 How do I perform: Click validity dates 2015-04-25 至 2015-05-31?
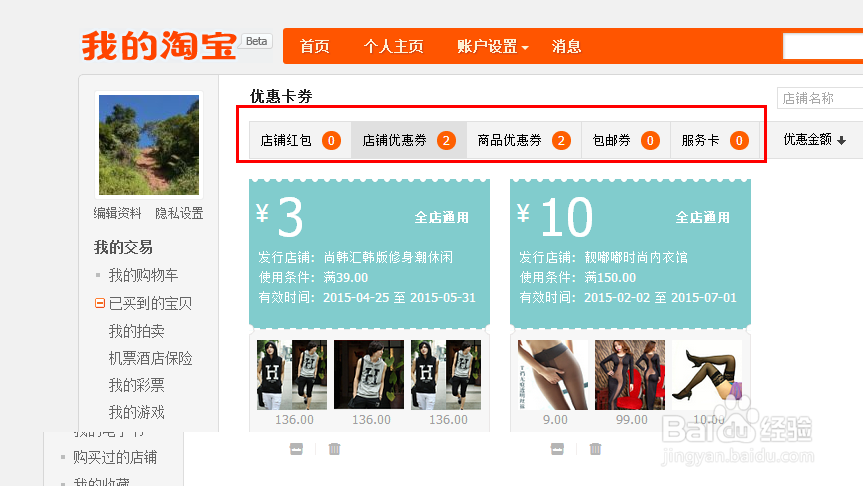pos(399,298)
